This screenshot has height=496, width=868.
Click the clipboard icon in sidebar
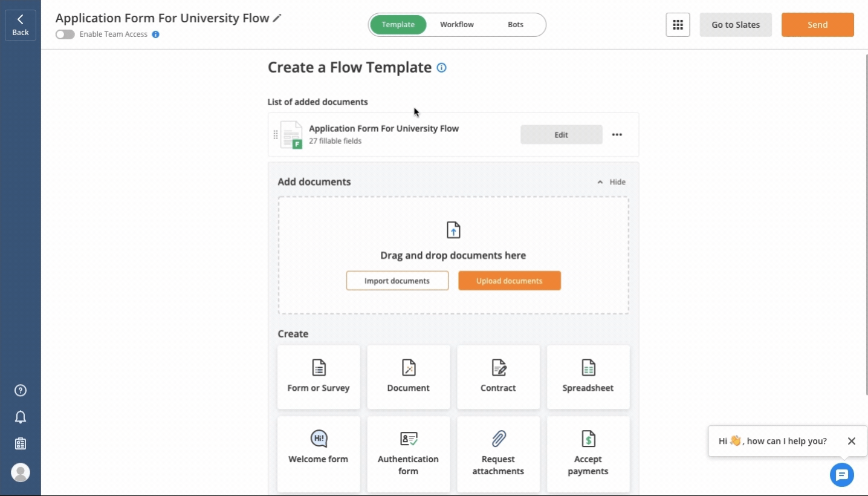tap(21, 443)
